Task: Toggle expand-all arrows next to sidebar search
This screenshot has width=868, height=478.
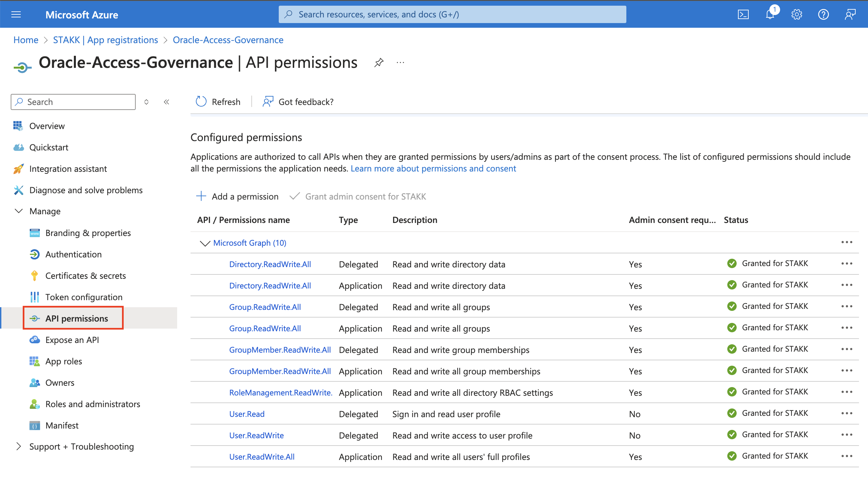Action: (146, 102)
